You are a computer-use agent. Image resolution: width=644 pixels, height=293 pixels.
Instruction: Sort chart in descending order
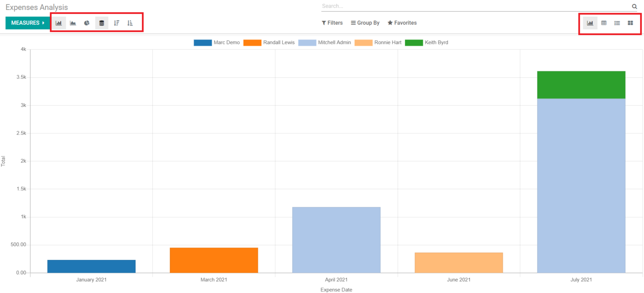click(116, 23)
